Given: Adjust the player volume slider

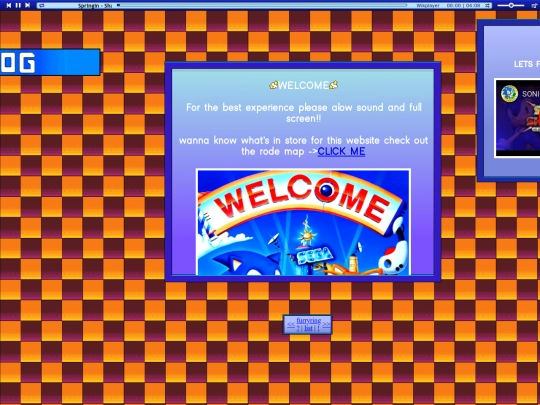Looking at the screenshot, I should 511,6.
